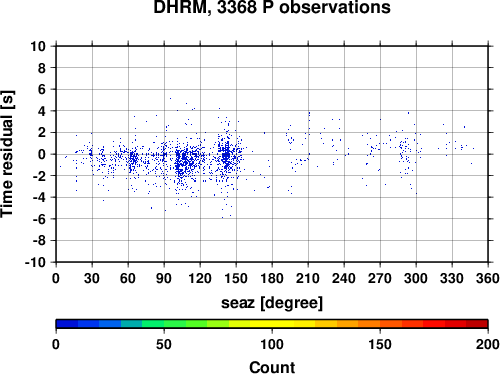This screenshot has width=500, height=374.
Task: Click the y-axis tick label 0
Action: 42,154
